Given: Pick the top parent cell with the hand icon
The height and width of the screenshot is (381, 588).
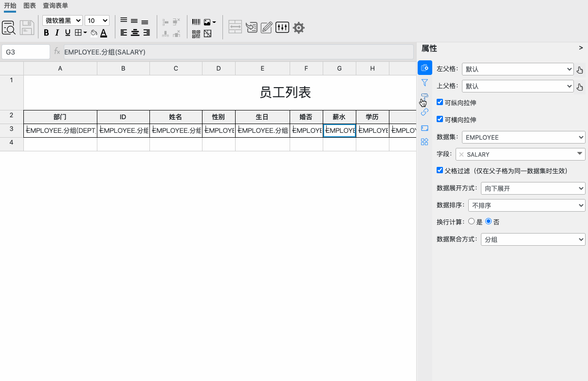Looking at the screenshot, I should (580, 87).
